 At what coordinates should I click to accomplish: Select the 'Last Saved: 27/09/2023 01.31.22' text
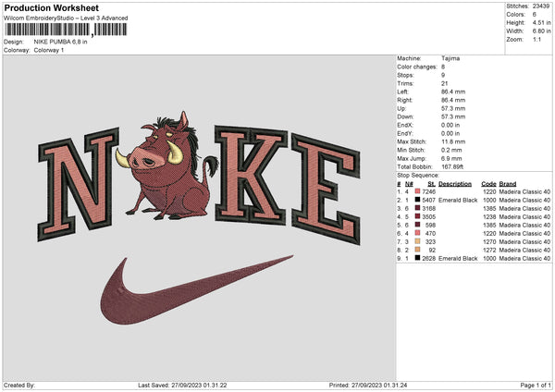pos(182,385)
